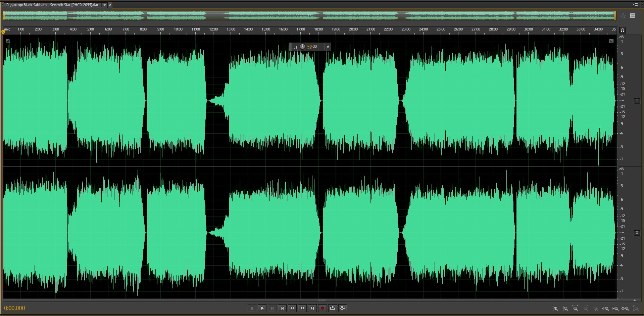Click Zoom In (Time) icon
The width and height of the screenshot is (644, 316).
(575, 308)
